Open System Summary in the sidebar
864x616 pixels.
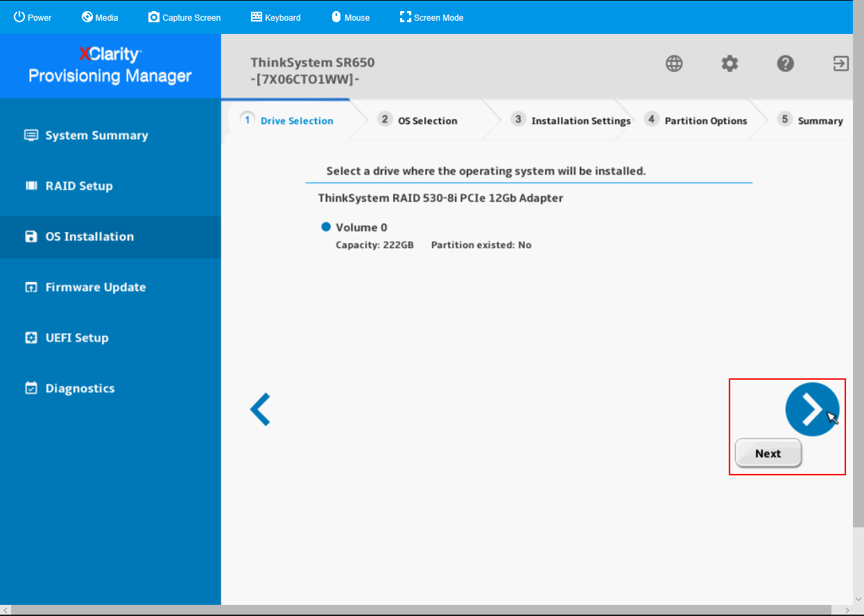110,136
